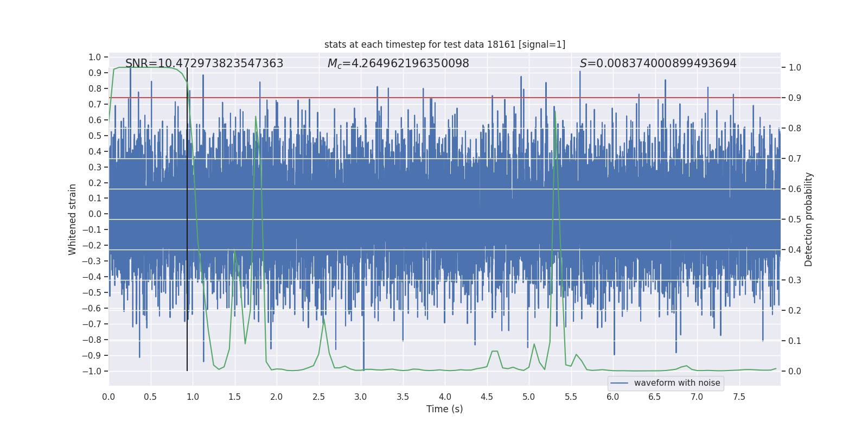Click the 'Detection probability' axis label
This screenshot has height=434, width=868.
pos(809,219)
